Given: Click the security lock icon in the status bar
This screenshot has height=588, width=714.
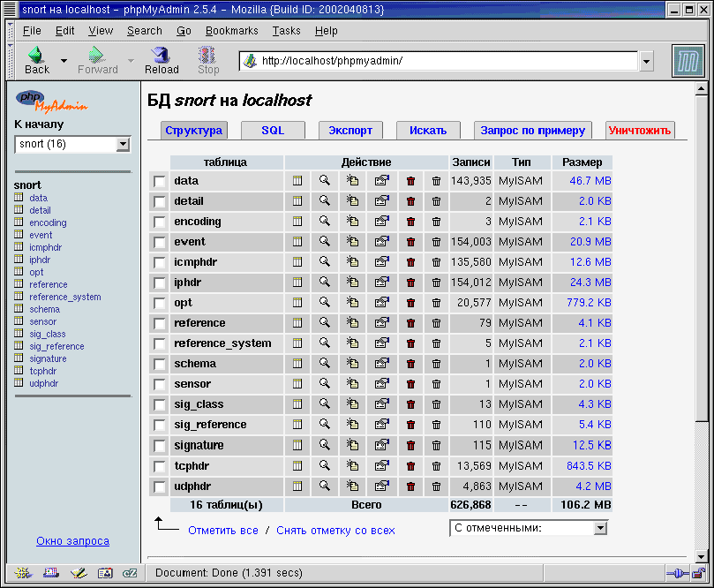Looking at the screenshot, I should (698, 573).
